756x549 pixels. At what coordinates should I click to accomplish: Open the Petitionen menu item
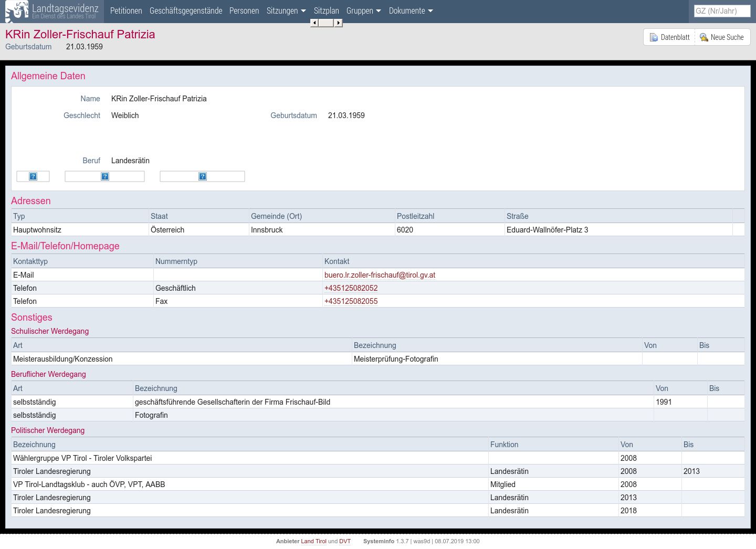126,11
